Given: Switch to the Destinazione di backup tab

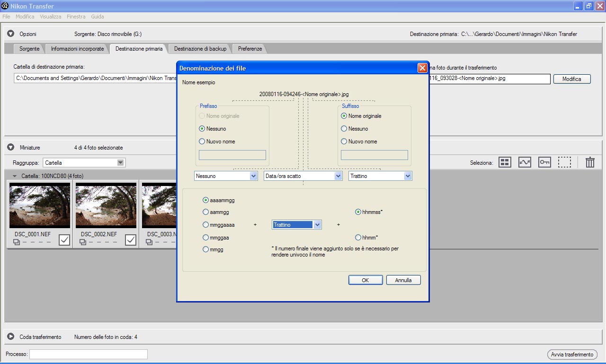Looking at the screenshot, I should coord(200,49).
